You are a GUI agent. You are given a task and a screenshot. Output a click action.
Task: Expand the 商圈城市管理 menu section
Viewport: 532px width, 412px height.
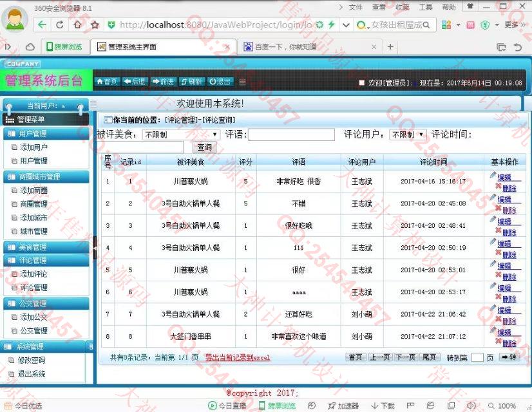[x=46, y=176]
